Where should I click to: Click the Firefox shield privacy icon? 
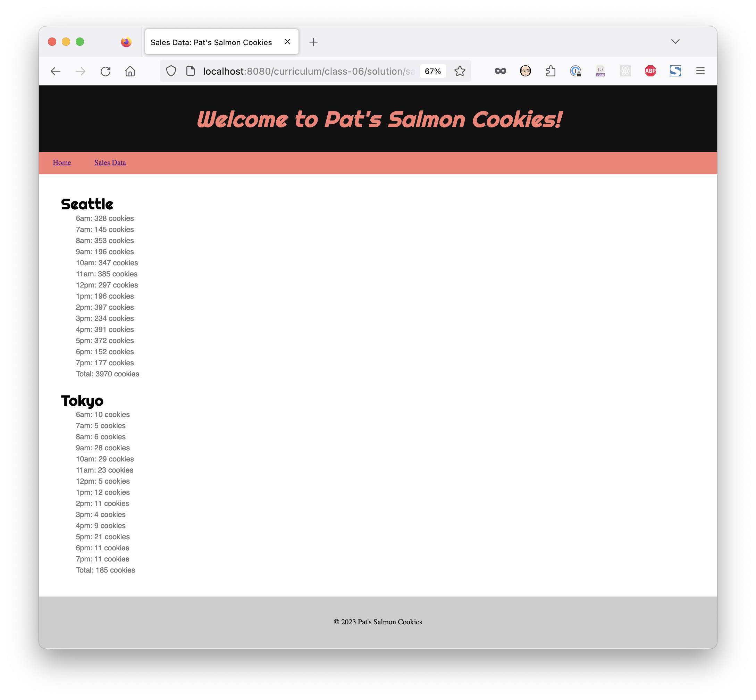(x=170, y=71)
